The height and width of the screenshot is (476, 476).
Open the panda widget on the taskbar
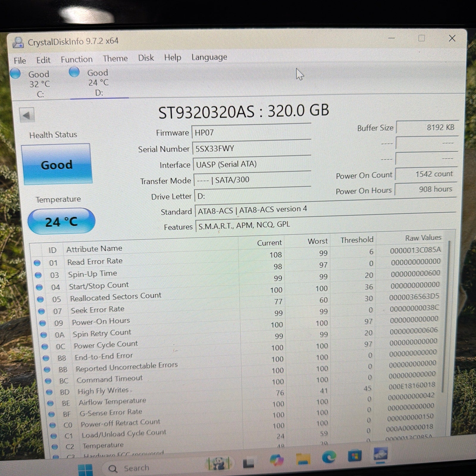pyautogui.click(x=219, y=464)
